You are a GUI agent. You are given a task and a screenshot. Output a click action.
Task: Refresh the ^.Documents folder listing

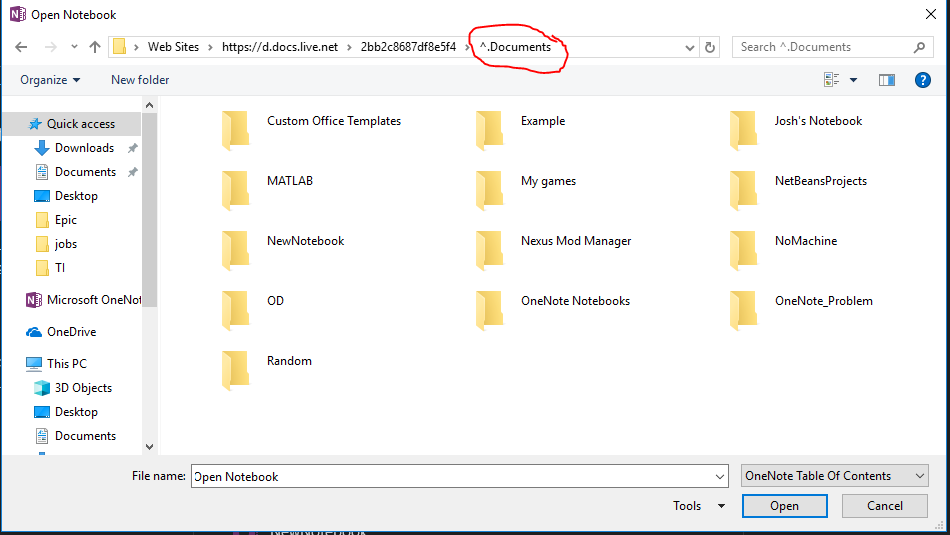(x=710, y=47)
